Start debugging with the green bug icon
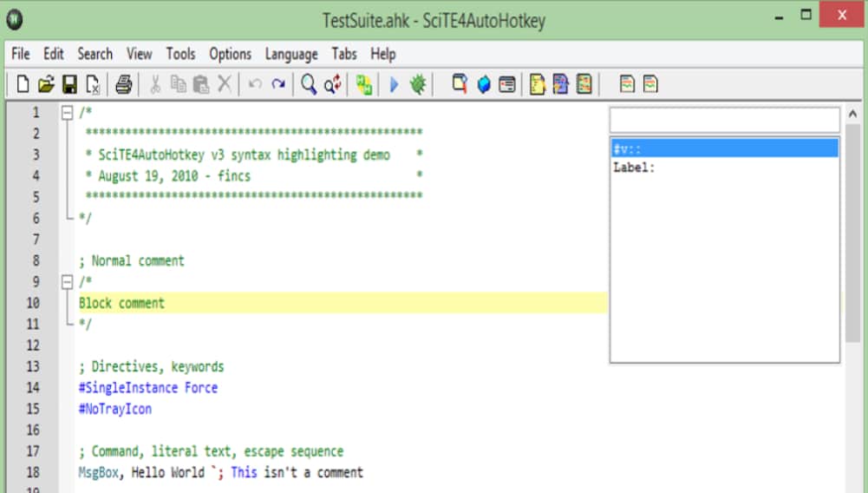868x493 pixels. point(419,85)
